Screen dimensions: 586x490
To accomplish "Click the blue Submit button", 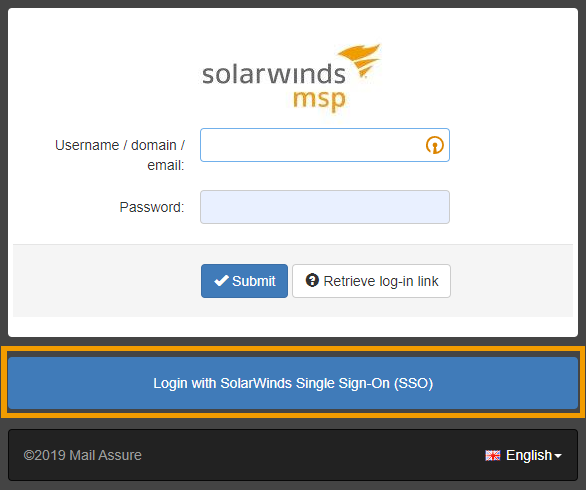I will 244,281.
